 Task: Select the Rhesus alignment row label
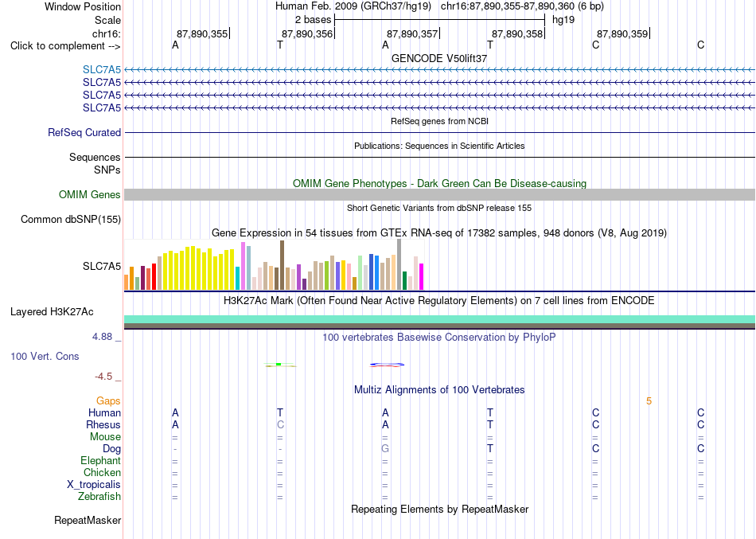[103, 424]
